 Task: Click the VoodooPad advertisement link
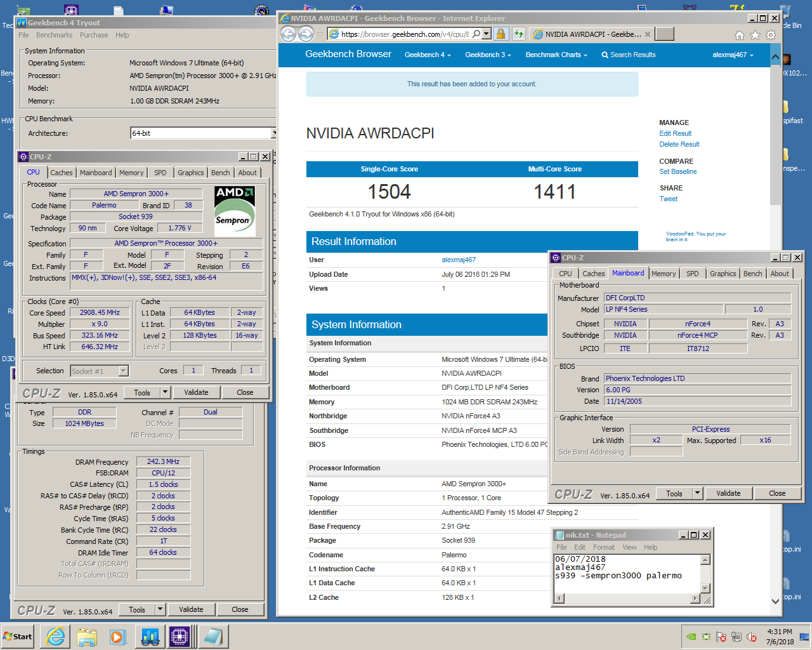[x=695, y=236]
